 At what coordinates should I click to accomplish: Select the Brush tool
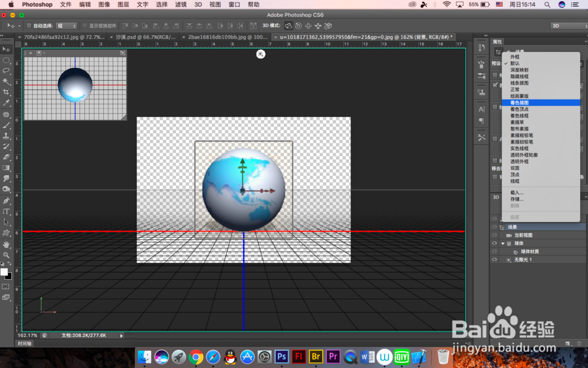6,125
